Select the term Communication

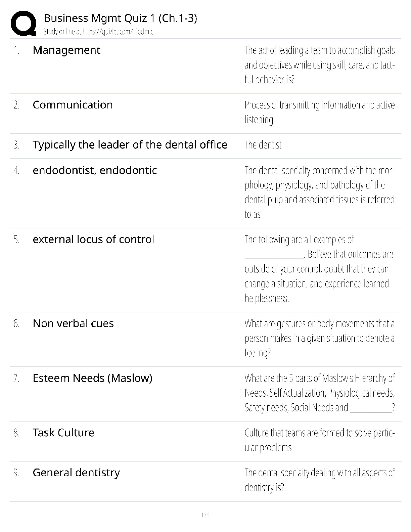pos(73,105)
